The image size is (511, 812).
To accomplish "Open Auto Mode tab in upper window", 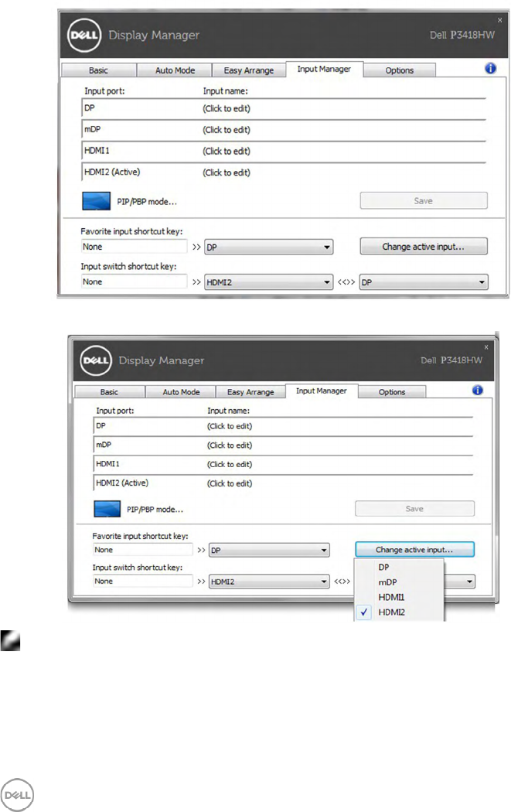I will click(x=175, y=70).
